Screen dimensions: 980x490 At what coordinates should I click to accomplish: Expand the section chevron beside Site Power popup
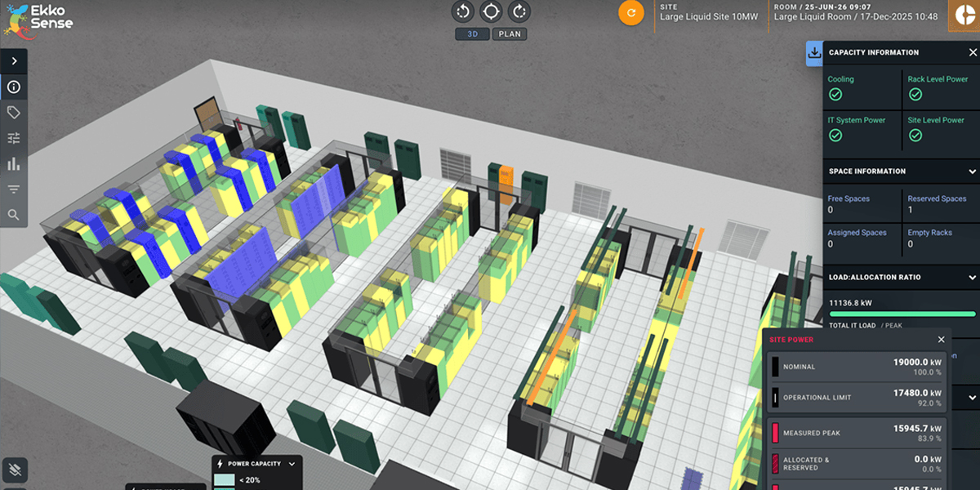coord(972,397)
